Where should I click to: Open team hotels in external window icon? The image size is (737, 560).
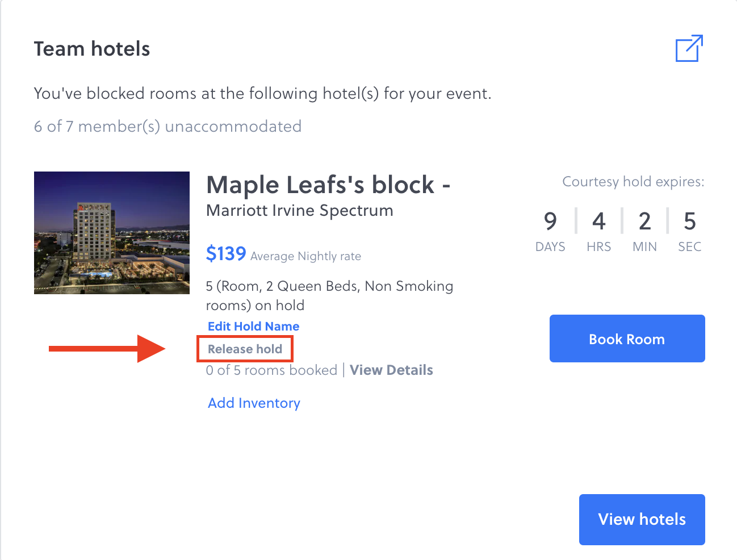689,48
